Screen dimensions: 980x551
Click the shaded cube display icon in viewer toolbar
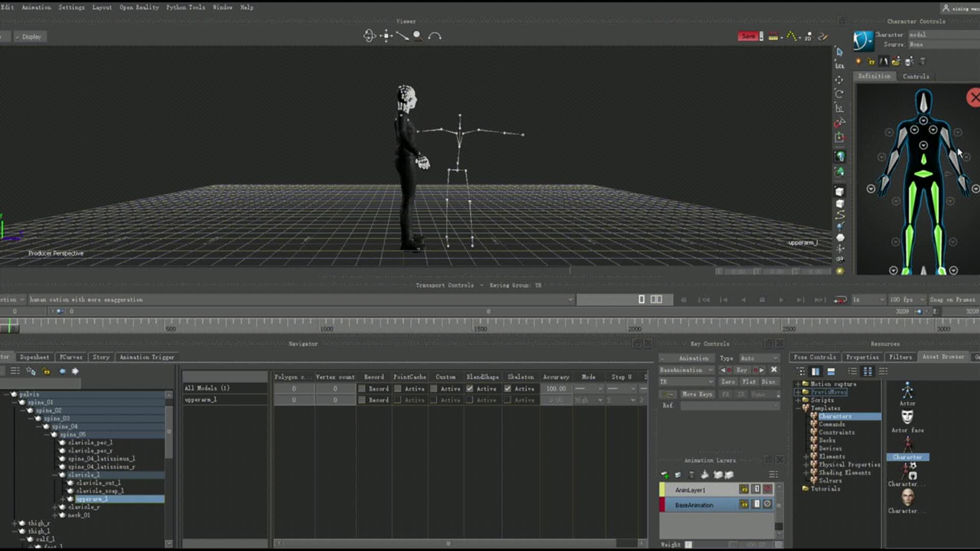pos(840,192)
